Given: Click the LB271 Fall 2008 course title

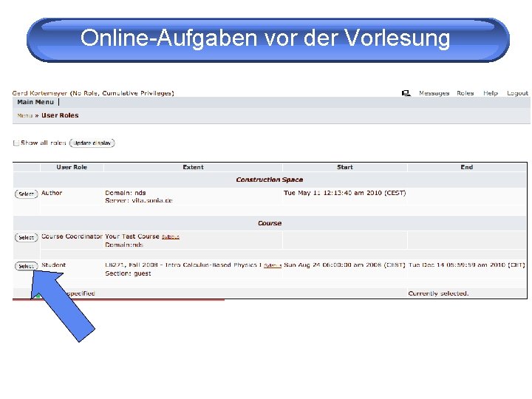Looking at the screenshot, I should [183, 265].
